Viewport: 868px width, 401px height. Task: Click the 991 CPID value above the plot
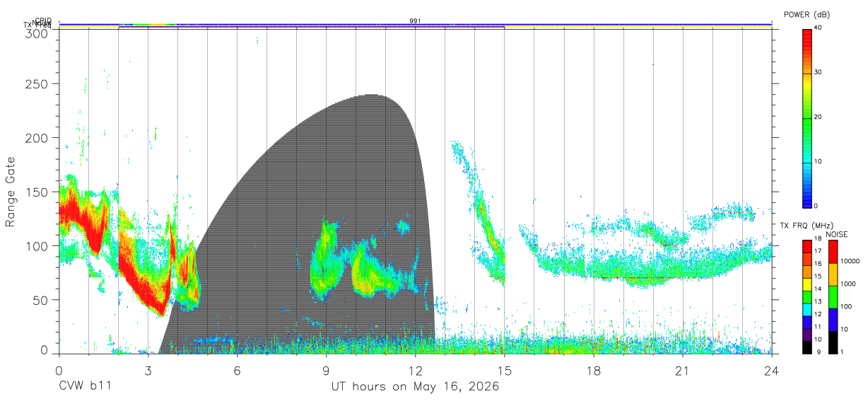point(415,21)
